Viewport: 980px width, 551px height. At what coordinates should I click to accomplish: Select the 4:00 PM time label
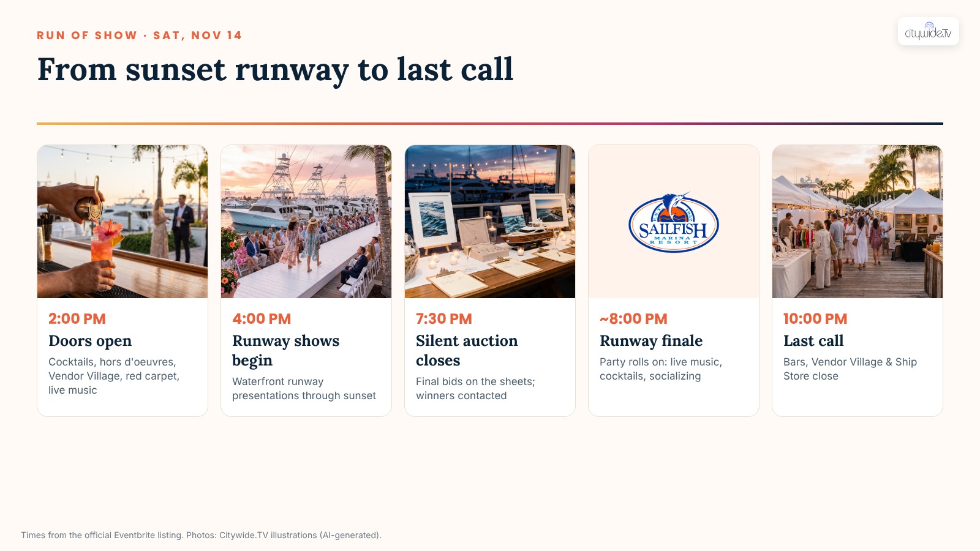(262, 319)
